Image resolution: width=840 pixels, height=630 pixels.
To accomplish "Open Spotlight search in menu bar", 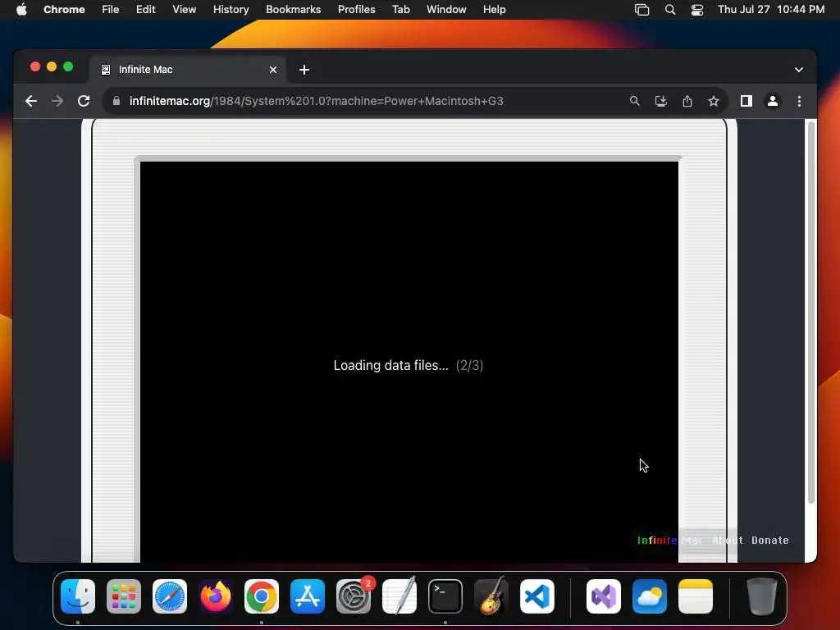I will (x=669, y=10).
